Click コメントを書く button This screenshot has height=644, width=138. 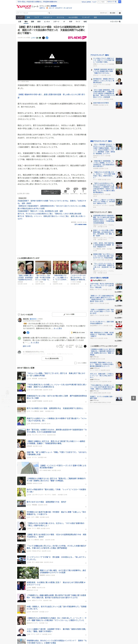[69, 314]
